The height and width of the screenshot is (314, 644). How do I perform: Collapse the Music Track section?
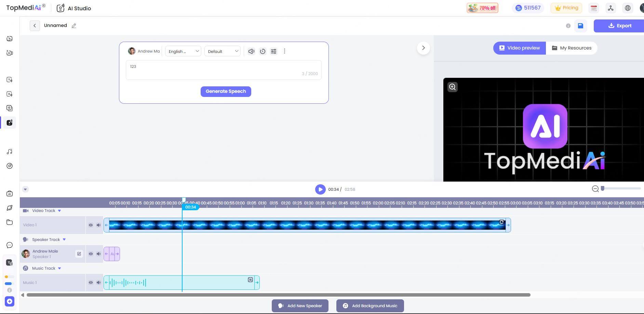click(59, 268)
